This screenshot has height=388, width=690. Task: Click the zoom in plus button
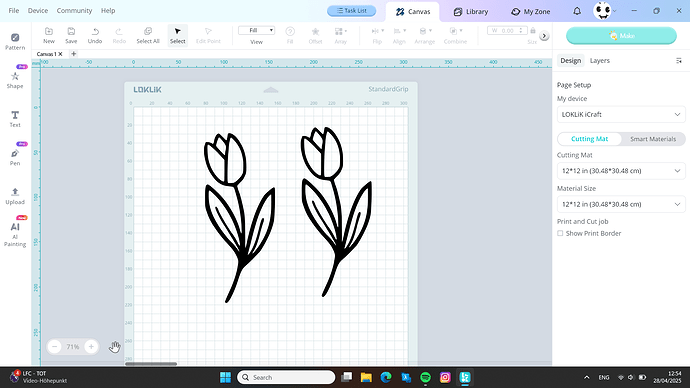[91, 347]
